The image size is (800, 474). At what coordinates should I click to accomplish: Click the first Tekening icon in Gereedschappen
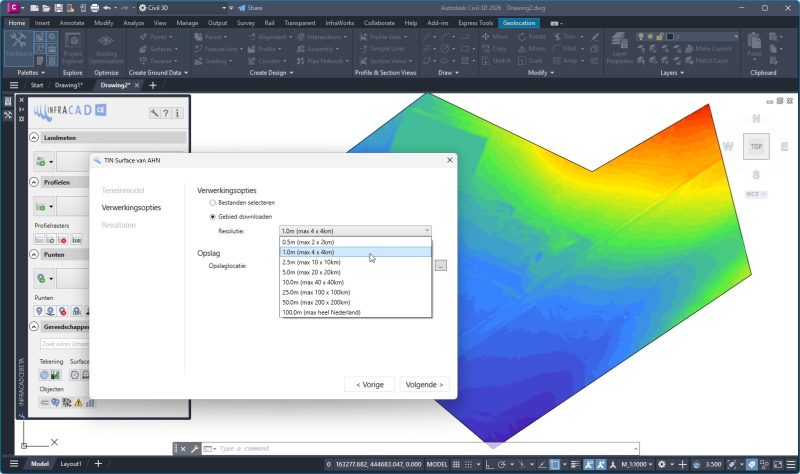pos(44,375)
